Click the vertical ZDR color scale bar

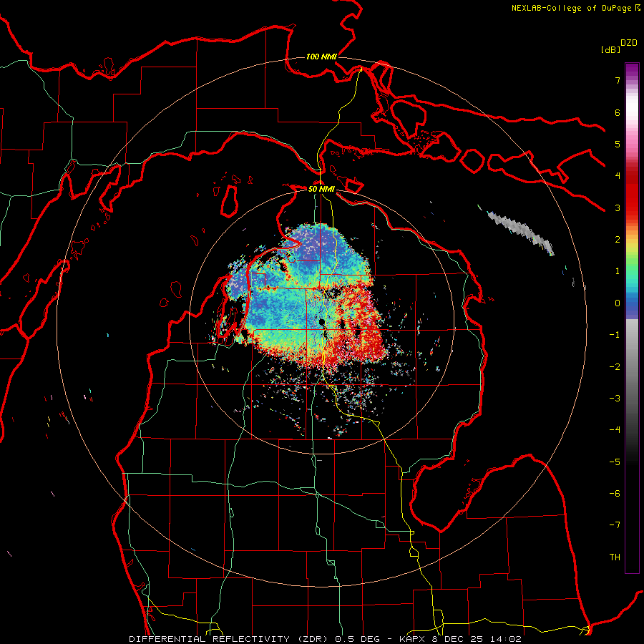click(632, 318)
